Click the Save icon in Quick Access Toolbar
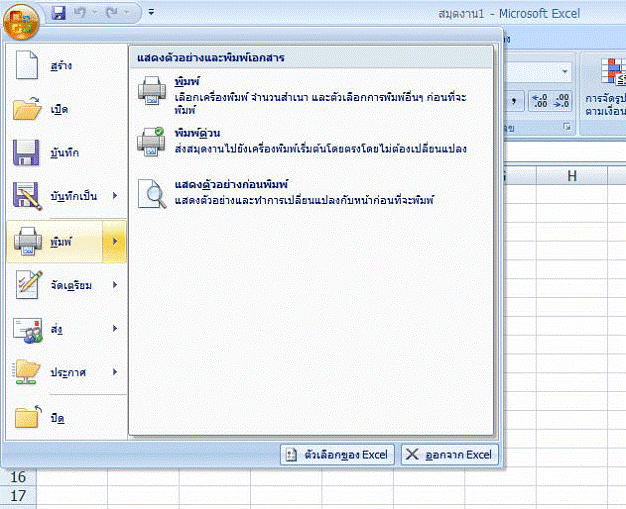Viewport: 626px width, 509px height. pos(58,13)
